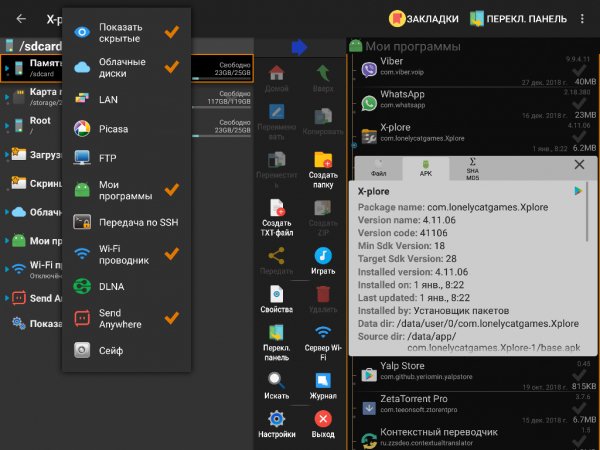Open the three-dot overflow menu

pyautogui.click(x=582, y=18)
